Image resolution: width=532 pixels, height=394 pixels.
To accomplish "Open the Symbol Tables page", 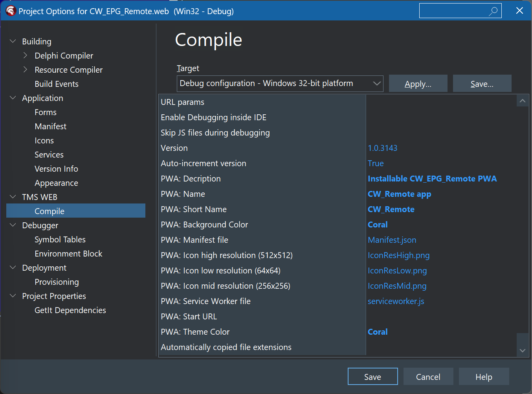I will [60, 239].
